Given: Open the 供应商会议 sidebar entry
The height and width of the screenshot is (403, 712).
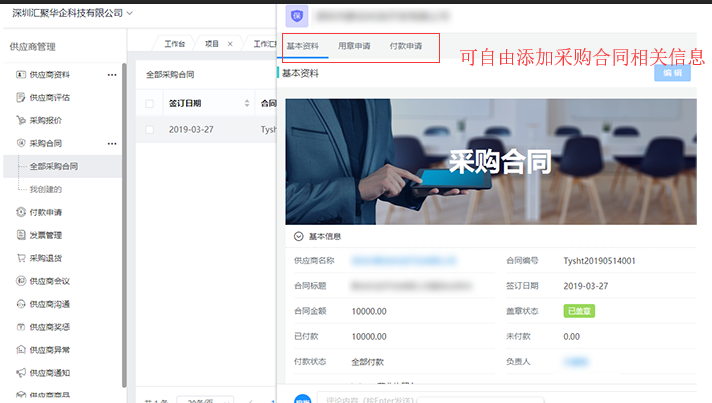Looking at the screenshot, I should point(49,281).
